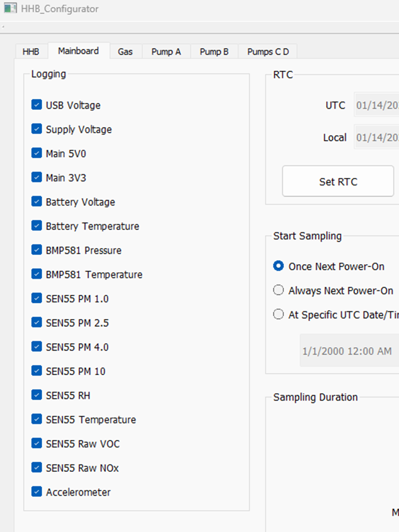Uncheck USB Voltage logging
This screenshot has width=399, height=532.
click(37, 105)
